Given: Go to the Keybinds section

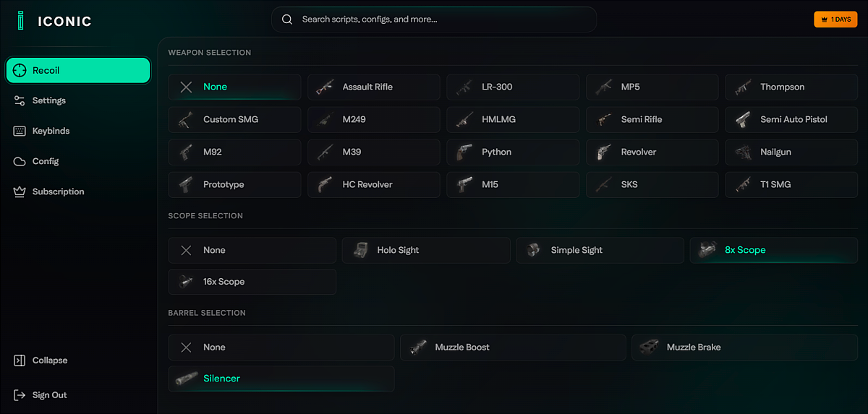Looking at the screenshot, I should point(51,131).
